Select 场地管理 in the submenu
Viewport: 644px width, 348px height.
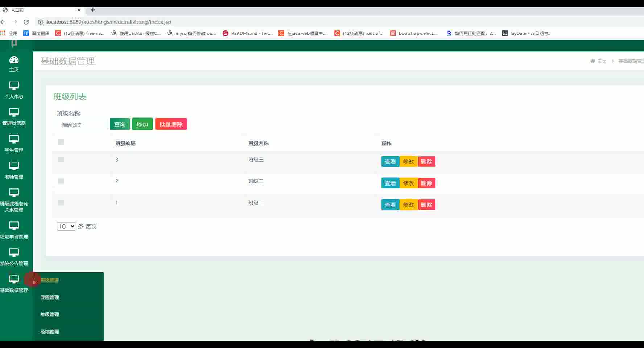coord(50,332)
